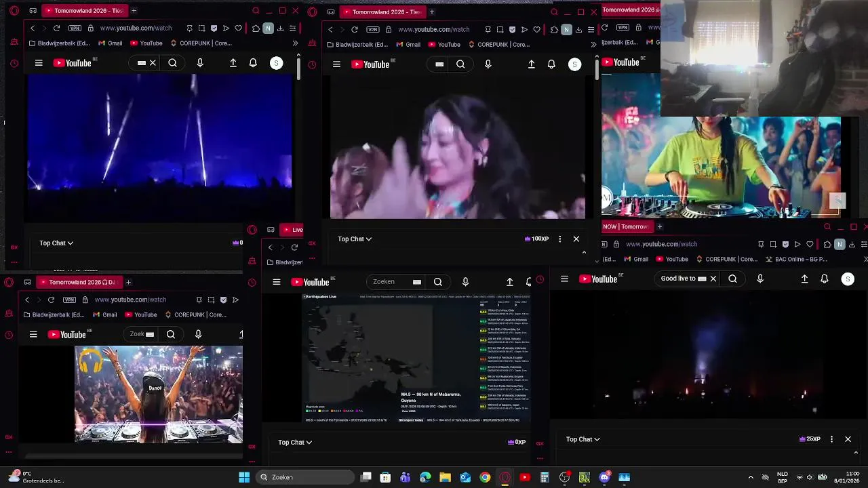This screenshot has height=488, width=868.
Task: Click microphone search in the bottom-left window
Action: (198, 334)
